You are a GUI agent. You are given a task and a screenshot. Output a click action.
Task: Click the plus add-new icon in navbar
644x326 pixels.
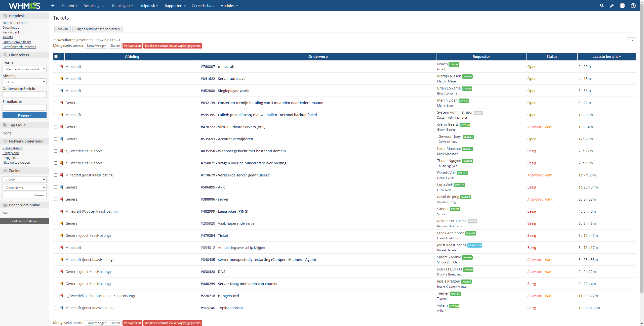[x=53, y=6]
